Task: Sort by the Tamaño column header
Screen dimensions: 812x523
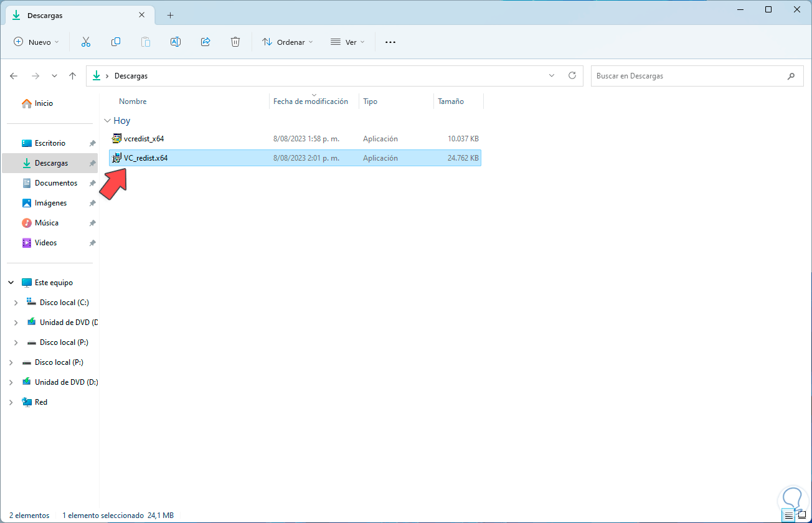Action: pos(451,101)
